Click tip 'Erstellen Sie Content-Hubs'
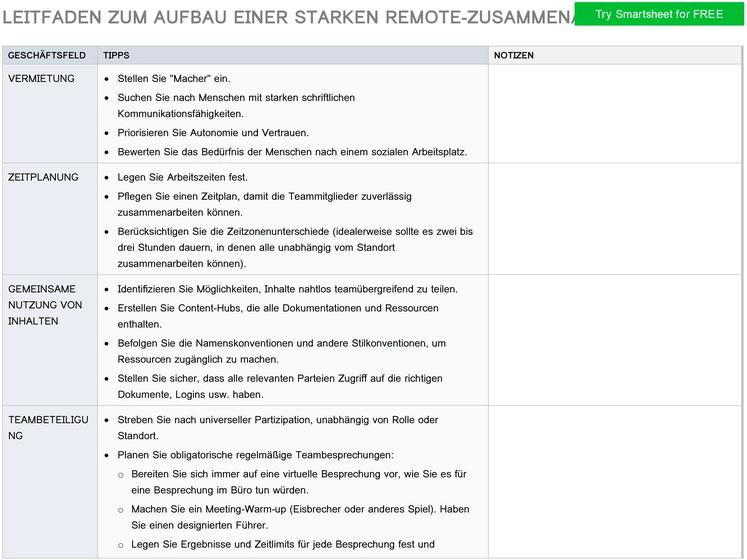Image resolution: width=747 pixels, height=560 pixels. [278, 316]
